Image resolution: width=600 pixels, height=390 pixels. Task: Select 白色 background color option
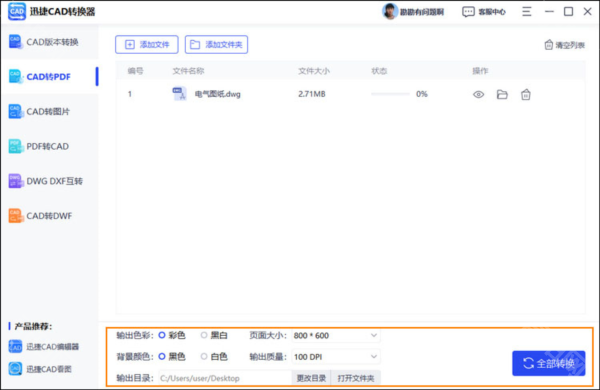(x=204, y=357)
